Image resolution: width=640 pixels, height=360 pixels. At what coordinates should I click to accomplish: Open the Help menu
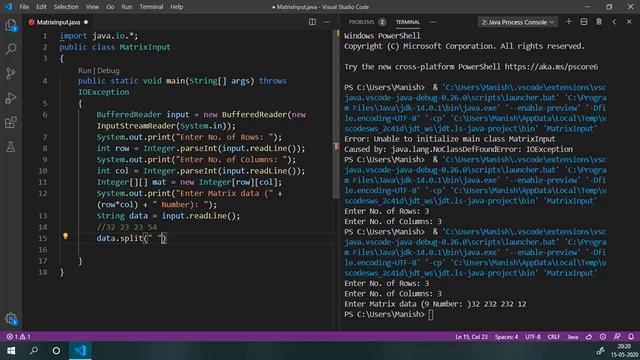[176, 7]
